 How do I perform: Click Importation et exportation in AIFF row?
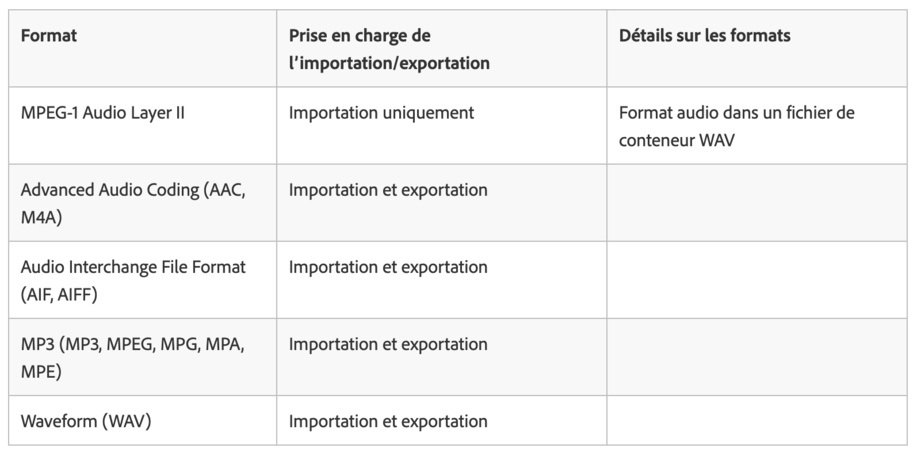[x=388, y=267]
